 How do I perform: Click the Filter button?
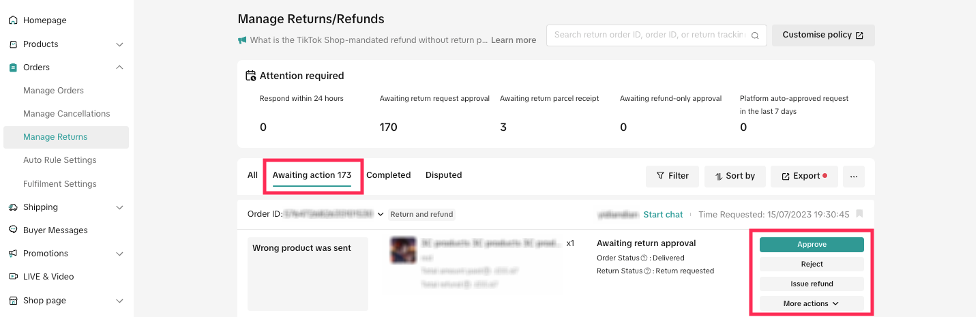click(672, 176)
